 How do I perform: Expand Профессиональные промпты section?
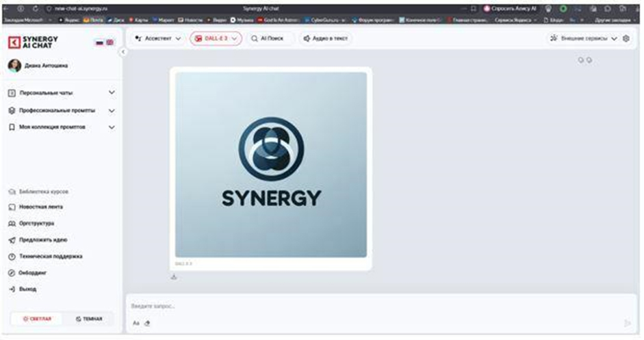coord(62,110)
